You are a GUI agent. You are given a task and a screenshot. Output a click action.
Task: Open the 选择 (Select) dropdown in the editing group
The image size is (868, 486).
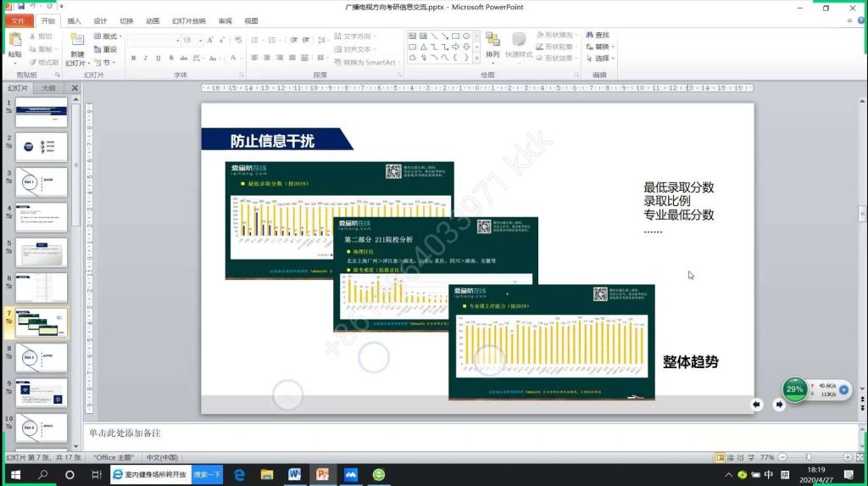[x=601, y=59]
